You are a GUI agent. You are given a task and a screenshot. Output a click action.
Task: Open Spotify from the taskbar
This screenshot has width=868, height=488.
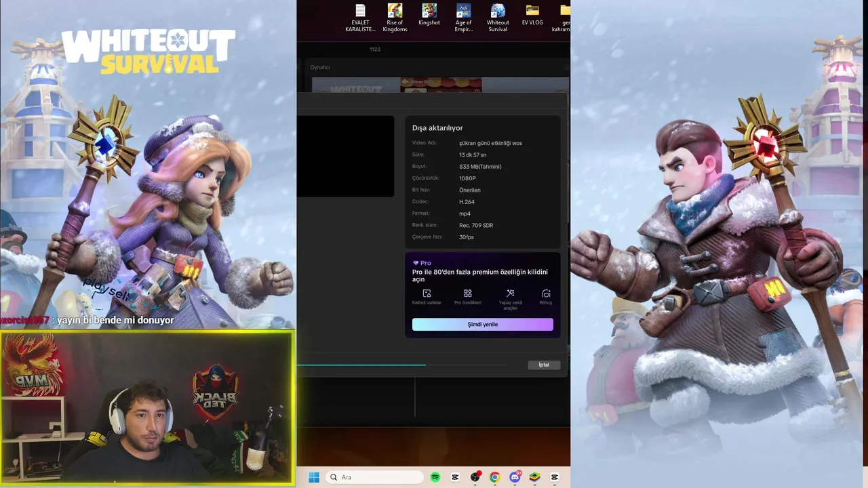click(x=435, y=477)
